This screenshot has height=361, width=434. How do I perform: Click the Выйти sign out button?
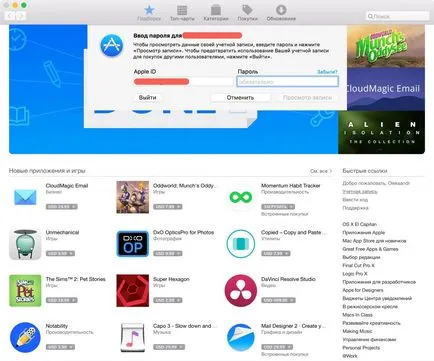point(147,97)
